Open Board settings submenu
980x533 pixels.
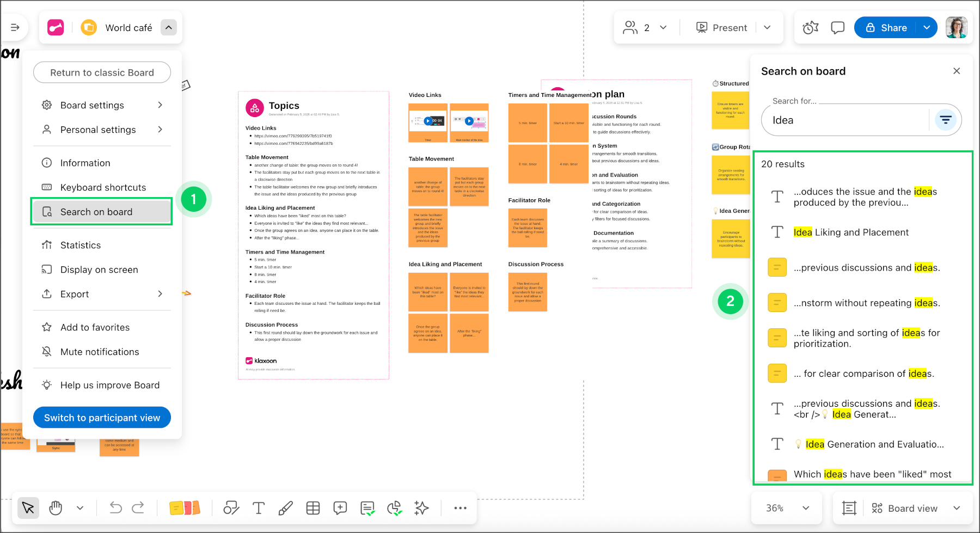[102, 105]
